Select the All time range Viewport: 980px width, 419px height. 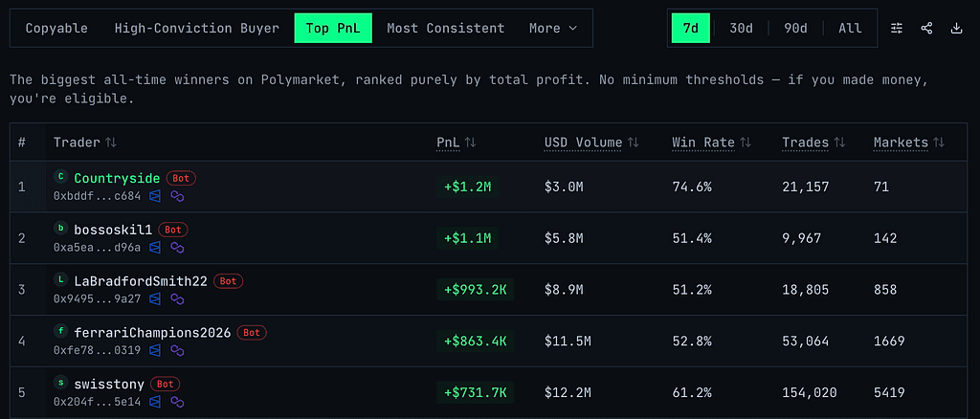(850, 28)
